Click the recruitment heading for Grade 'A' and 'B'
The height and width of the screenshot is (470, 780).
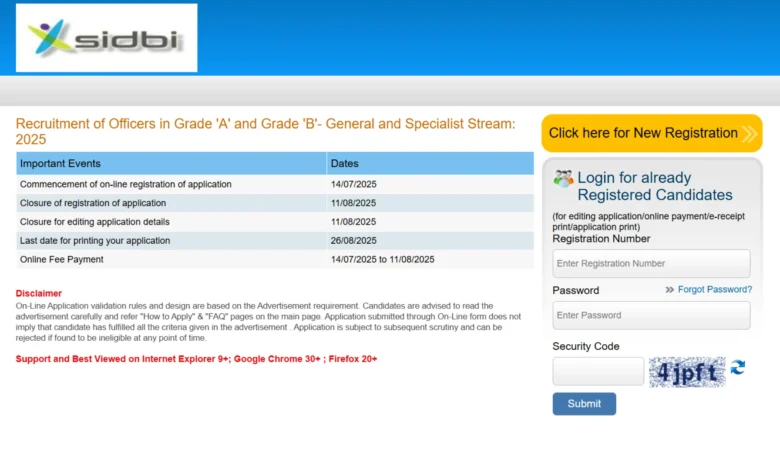coord(266,131)
